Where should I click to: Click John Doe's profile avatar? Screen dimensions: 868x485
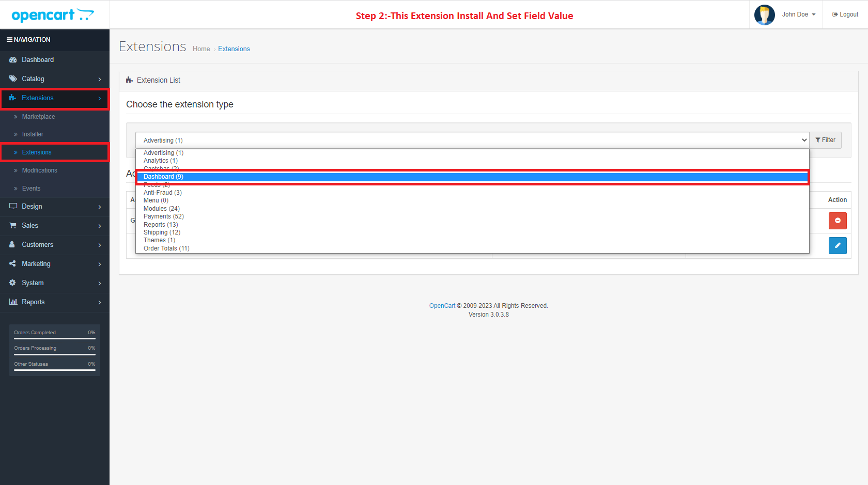pyautogui.click(x=764, y=14)
